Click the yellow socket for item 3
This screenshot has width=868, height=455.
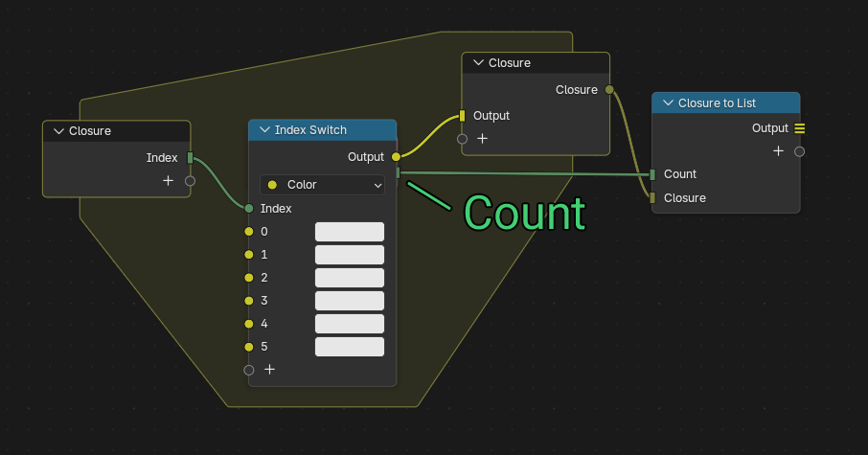pos(249,301)
